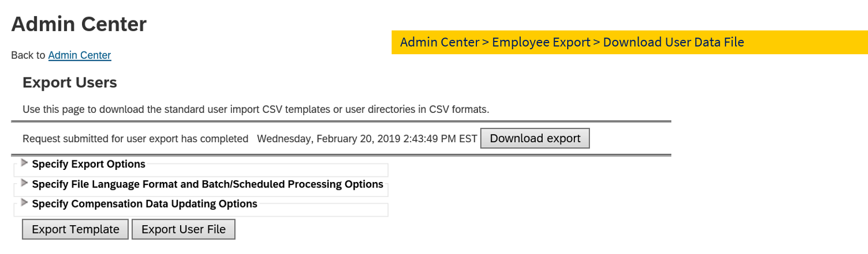
Task: Click the Export User File button
Action: point(184,229)
